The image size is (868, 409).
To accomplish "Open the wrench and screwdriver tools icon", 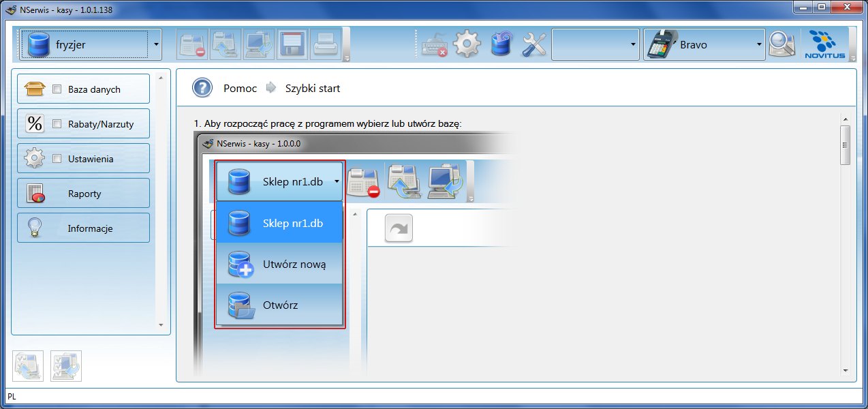I will (x=535, y=45).
